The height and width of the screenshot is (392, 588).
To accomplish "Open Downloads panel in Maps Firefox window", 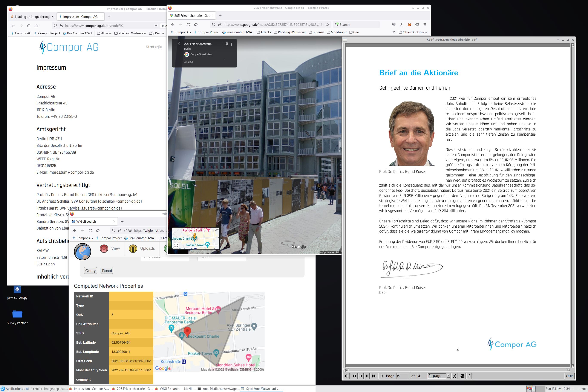I will point(401,24).
